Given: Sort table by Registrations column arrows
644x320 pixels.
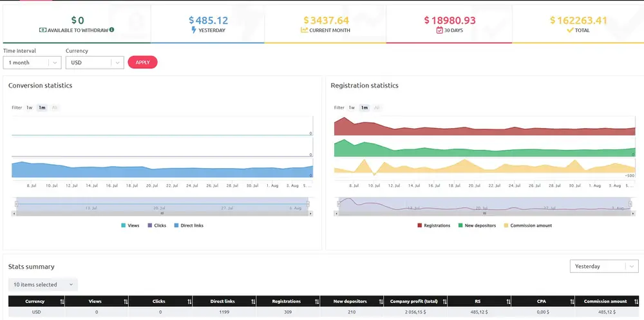Looking at the screenshot, I should (317, 301).
